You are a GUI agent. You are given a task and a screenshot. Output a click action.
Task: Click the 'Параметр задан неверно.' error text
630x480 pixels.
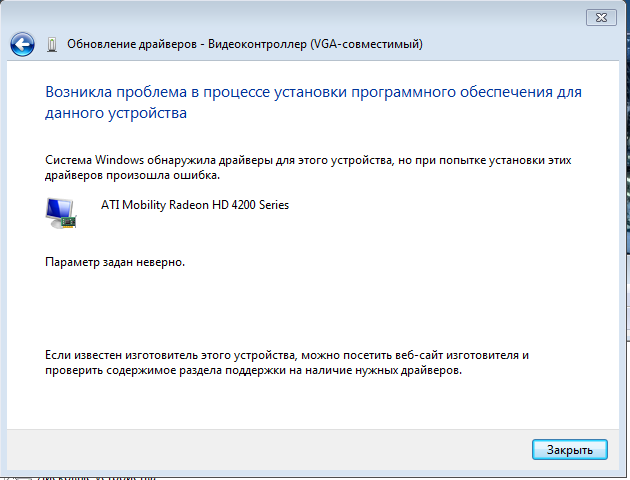[x=115, y=262]
